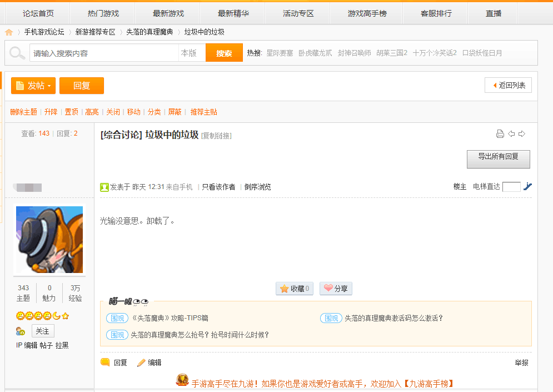Toggle 倒序浏览 reverse order view
The width and height of the screenshot is (553, 392).
257,187
